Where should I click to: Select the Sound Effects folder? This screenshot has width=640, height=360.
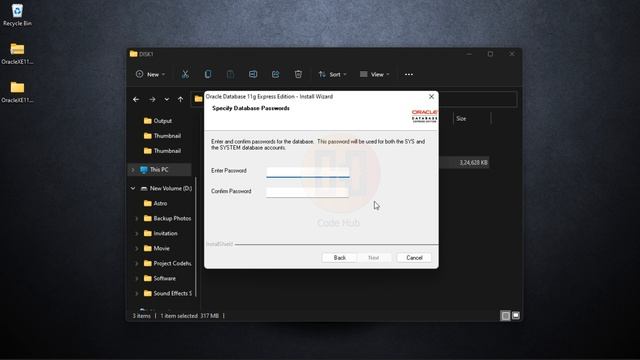168,293
